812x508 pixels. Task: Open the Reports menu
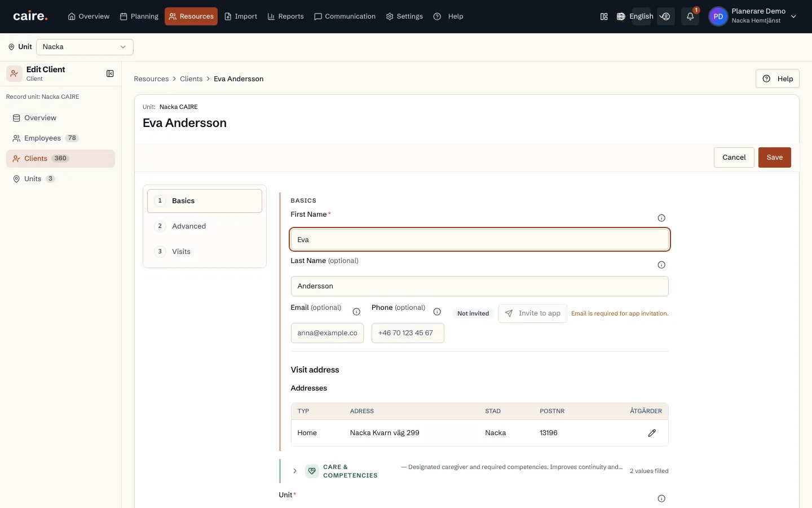coord(285,16)
